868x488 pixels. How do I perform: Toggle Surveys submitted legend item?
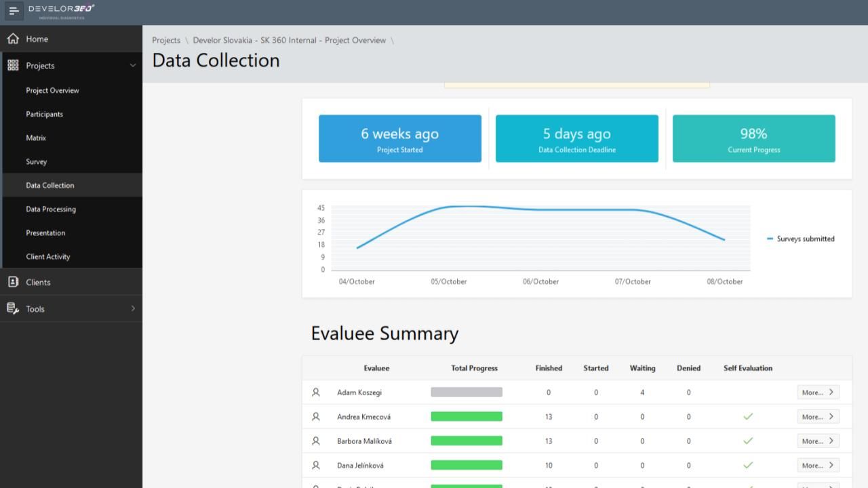801,239
